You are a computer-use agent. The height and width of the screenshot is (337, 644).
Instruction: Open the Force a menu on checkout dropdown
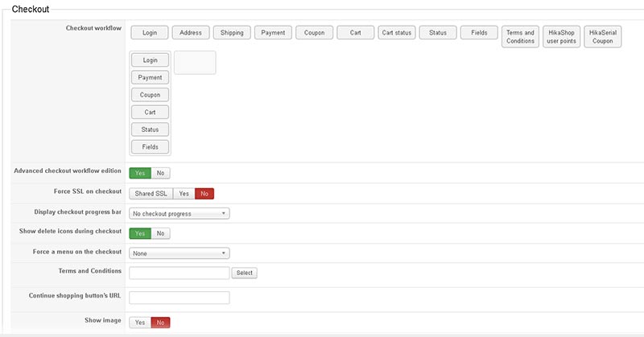pyautogui.click(x=179, y=253)
